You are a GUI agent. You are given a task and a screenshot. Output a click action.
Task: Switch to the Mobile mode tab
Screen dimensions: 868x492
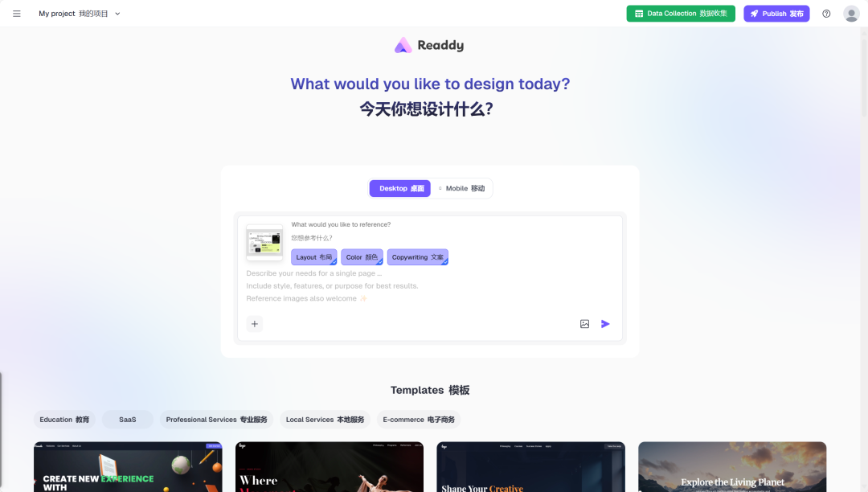(x=461, y=188)
